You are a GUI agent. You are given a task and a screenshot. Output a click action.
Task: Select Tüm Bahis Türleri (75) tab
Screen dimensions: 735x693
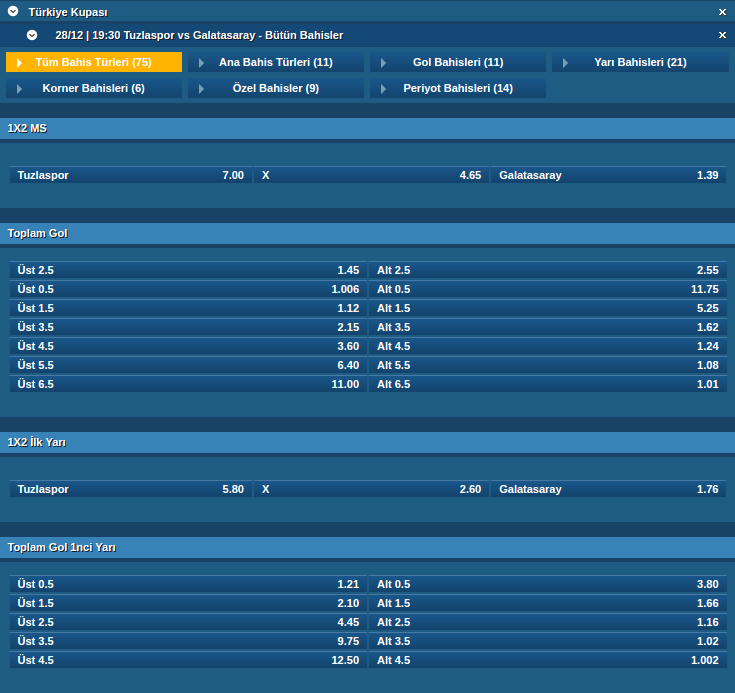94,62
